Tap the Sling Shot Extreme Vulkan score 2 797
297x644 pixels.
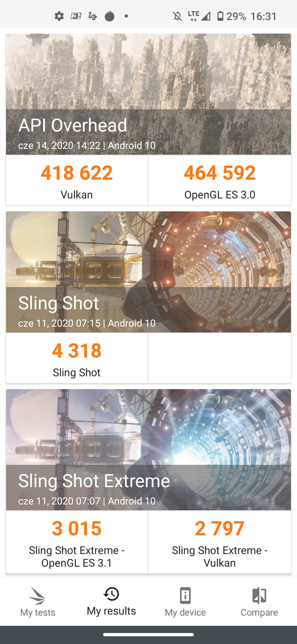tap(220, 529)
